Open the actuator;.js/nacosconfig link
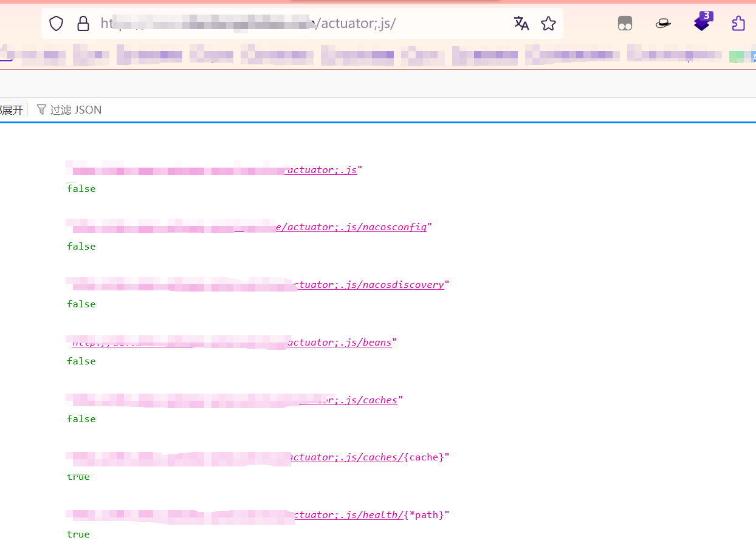 coord(351,227)
